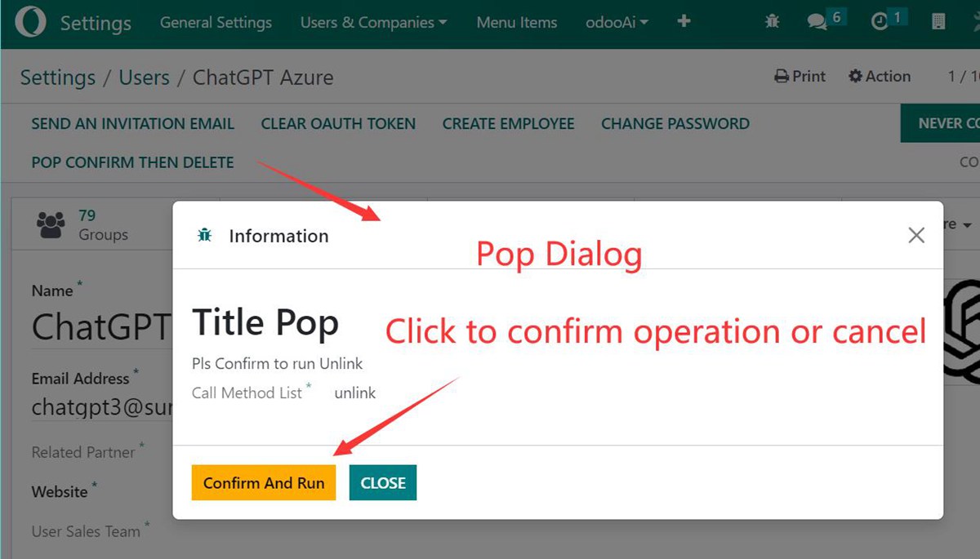
Task: Go to Users breadcrumb link
Action: click(x=144, y=78)
